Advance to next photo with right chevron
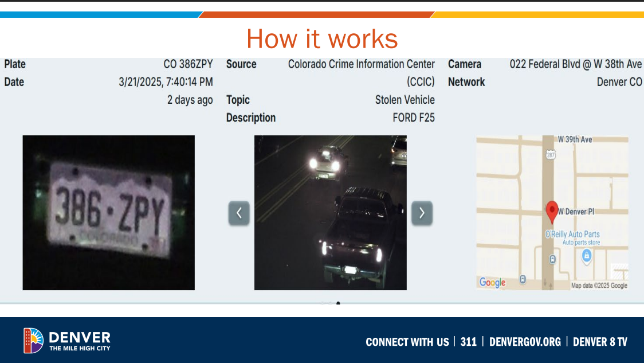Image resolution: width=644 pixels, height=363 pixels. 422,213
